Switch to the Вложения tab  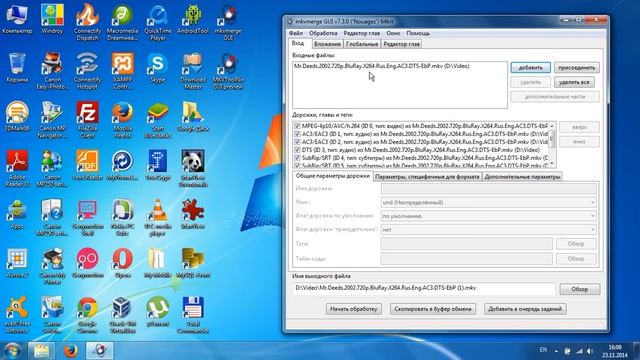[x=327, y=44]
